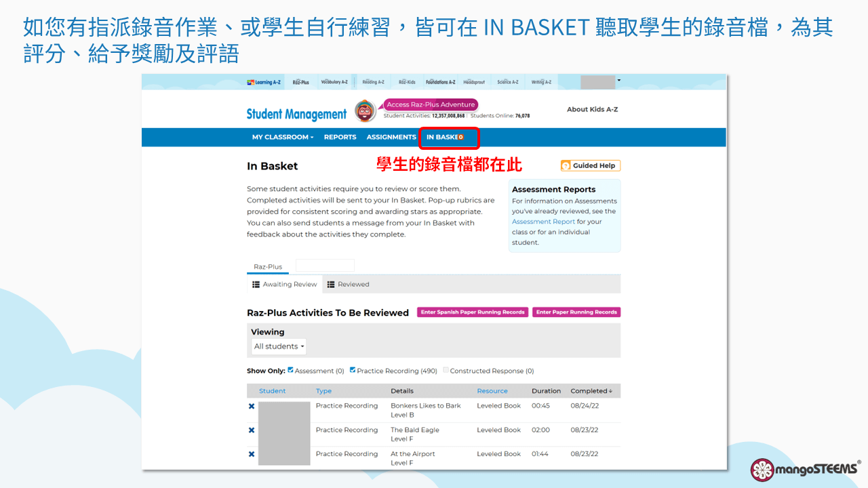Sort by the Resource column header
Screen dimensions: 868x488
coord(492,391)
